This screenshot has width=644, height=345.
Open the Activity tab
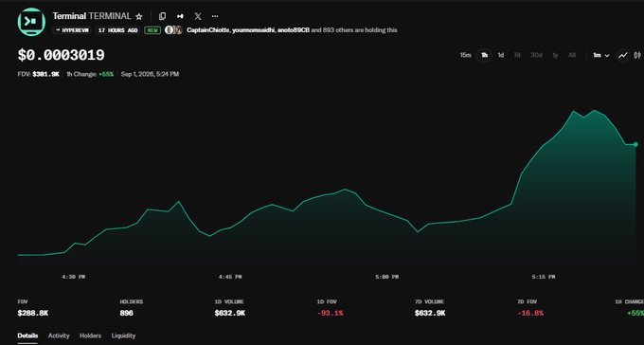click(59, 336)
